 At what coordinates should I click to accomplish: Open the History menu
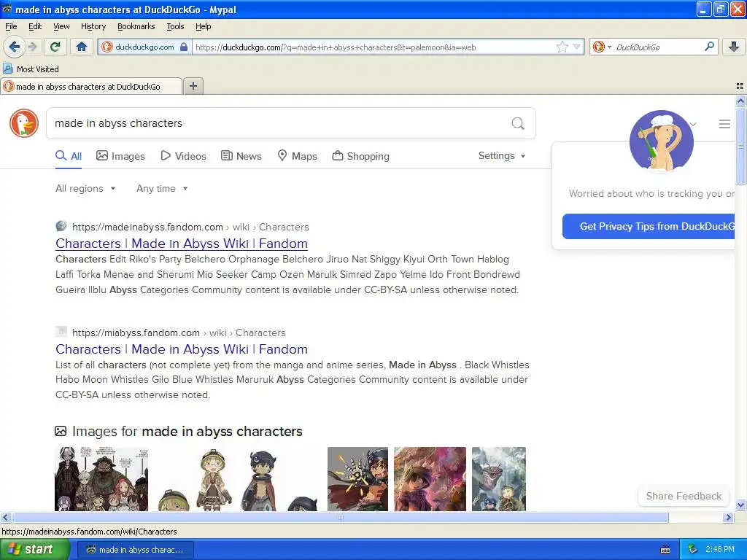[x=93, y=26]
